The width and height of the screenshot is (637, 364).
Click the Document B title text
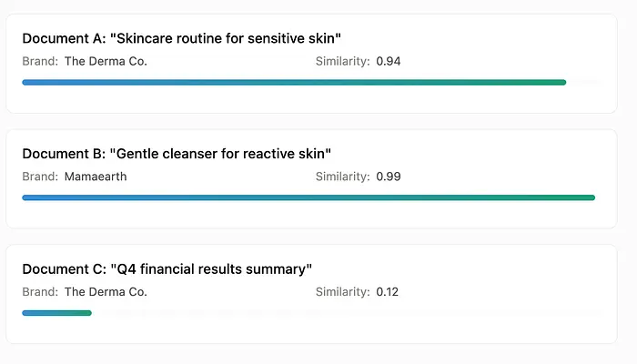point(177,154)
